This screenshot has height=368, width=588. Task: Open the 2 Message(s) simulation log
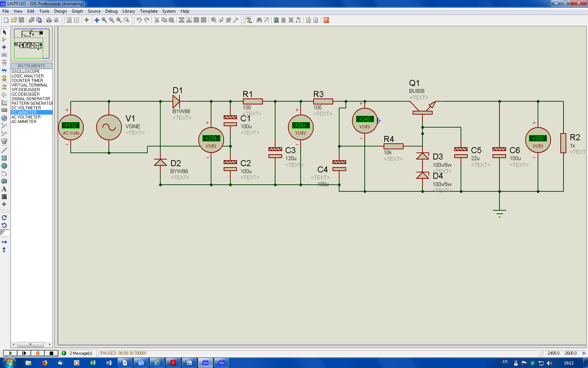78,353
